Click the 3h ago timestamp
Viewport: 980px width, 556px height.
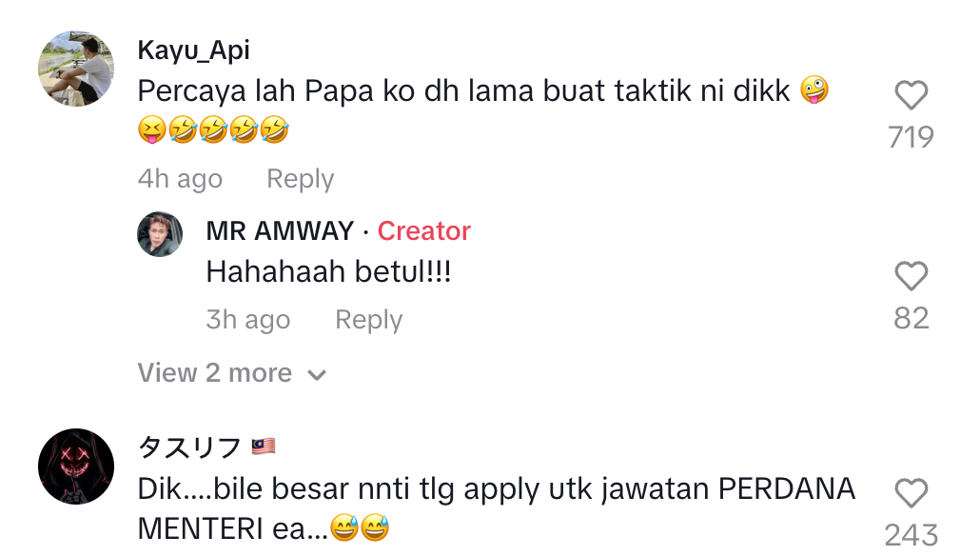pos(248,320)
